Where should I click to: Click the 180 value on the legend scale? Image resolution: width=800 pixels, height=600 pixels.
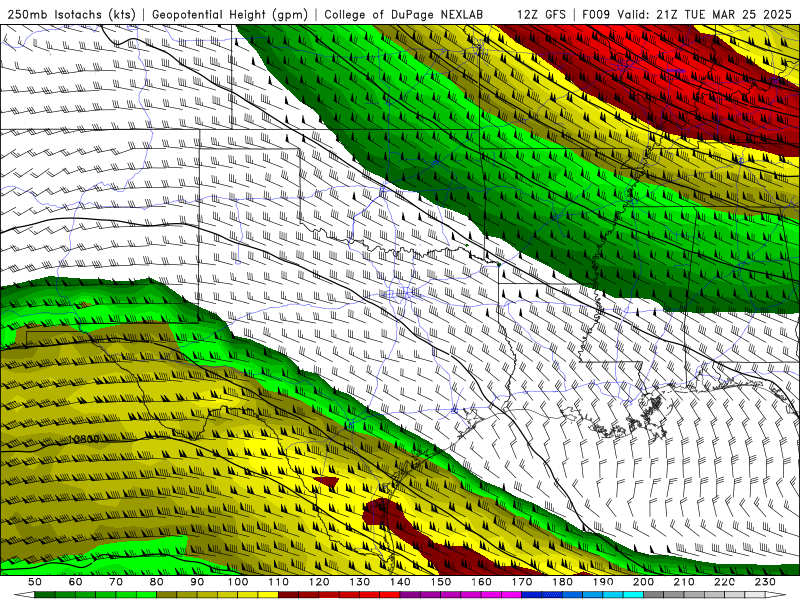click(x=562, y=582)
